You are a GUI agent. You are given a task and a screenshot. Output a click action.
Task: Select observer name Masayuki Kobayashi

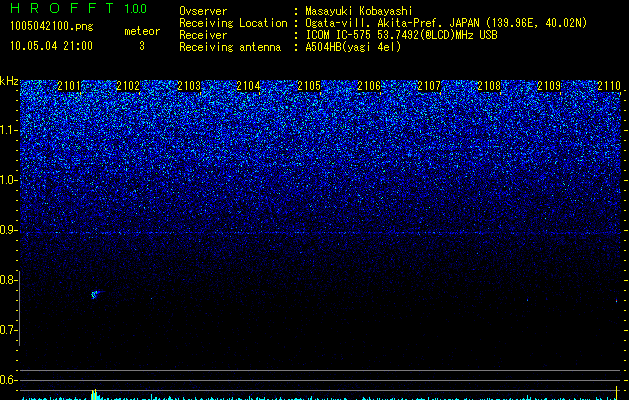tap(359, 11)
